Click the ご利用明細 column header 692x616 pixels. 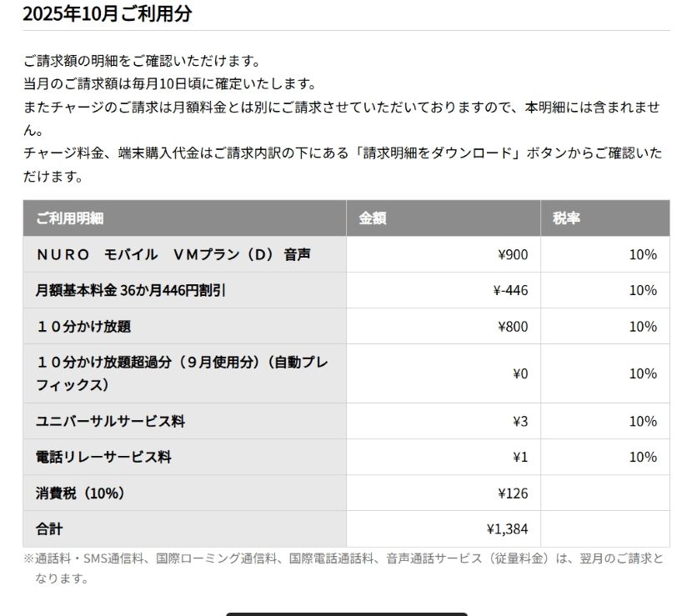(x=70, y=218)
